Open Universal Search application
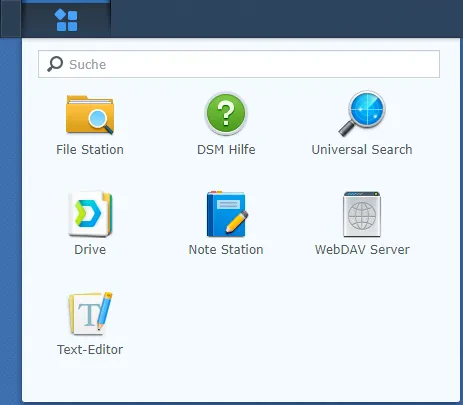The image size is (463, 405). pos(362,113)
